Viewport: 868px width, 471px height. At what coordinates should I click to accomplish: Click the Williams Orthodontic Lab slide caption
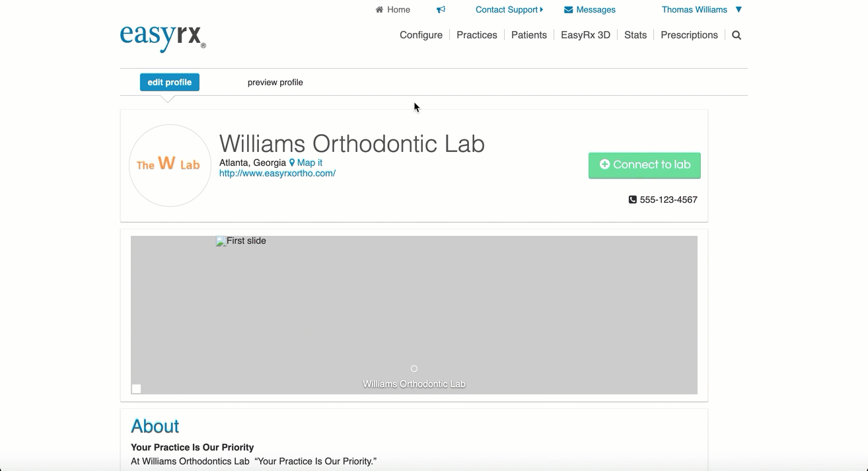coord(414,384)
